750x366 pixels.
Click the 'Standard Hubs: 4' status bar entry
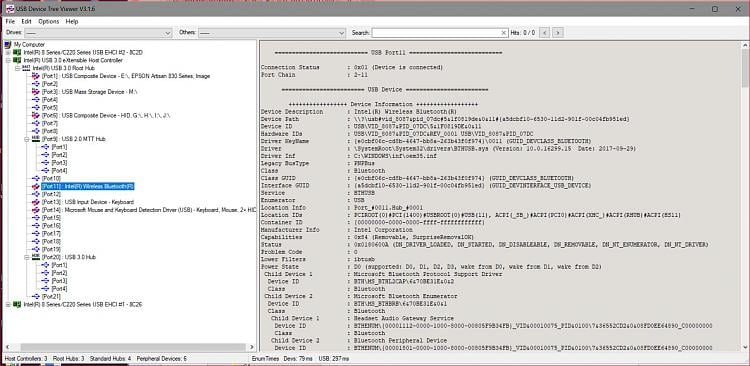(x=110, y=358)
